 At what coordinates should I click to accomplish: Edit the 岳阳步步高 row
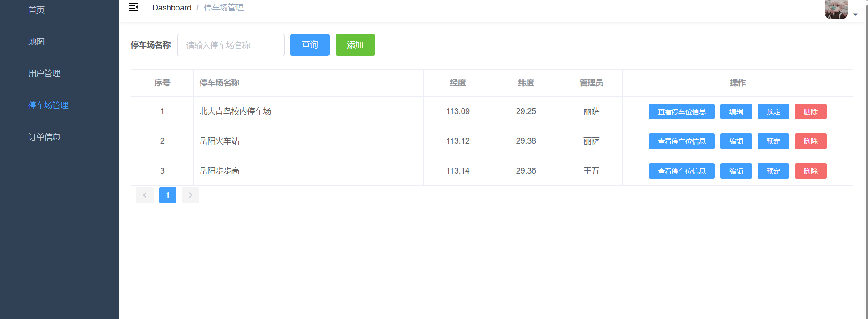coord(736,171)
